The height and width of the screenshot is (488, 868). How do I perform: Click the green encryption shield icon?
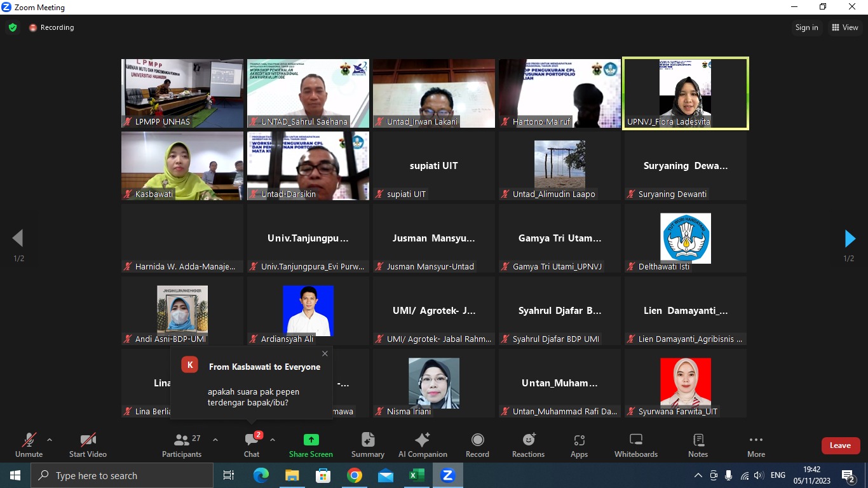(13, 27)
